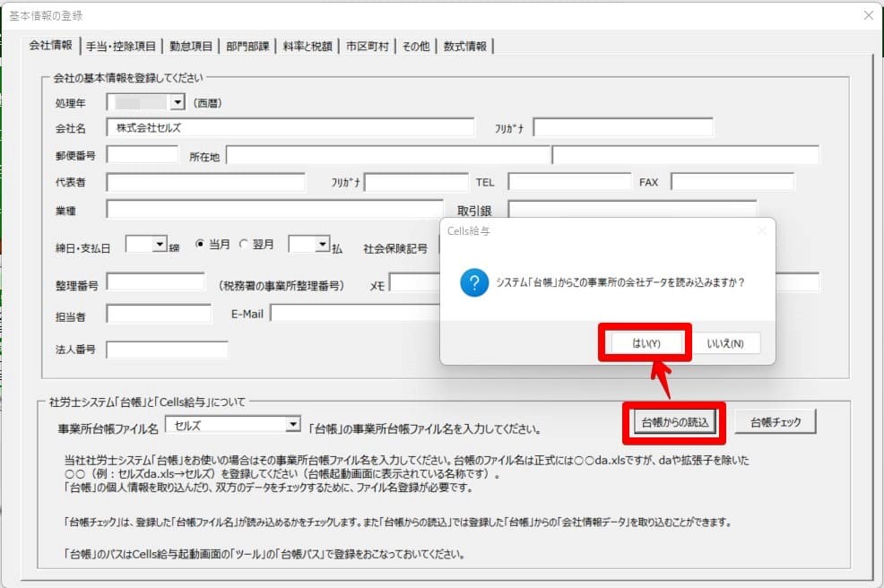
Task: Click はい(Y) in the Cells給与 dialog
Action: coord(646,343)
